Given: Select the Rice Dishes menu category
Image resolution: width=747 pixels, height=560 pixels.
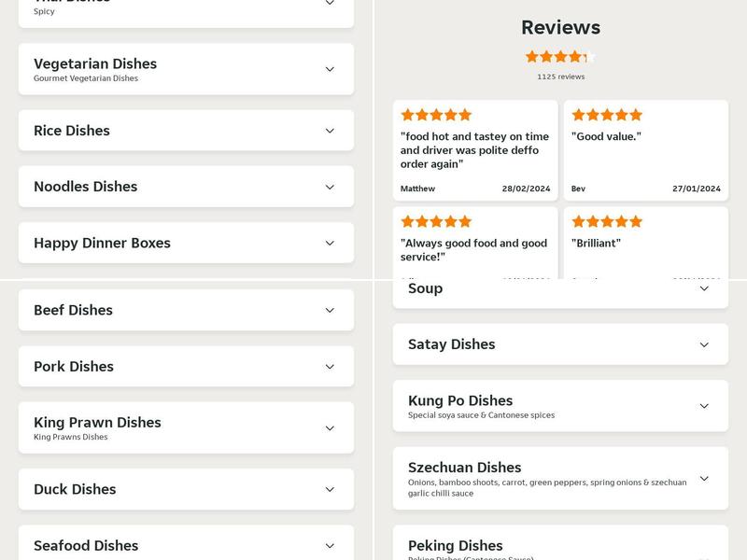Looking at the screenshot, I should point(184,131).
